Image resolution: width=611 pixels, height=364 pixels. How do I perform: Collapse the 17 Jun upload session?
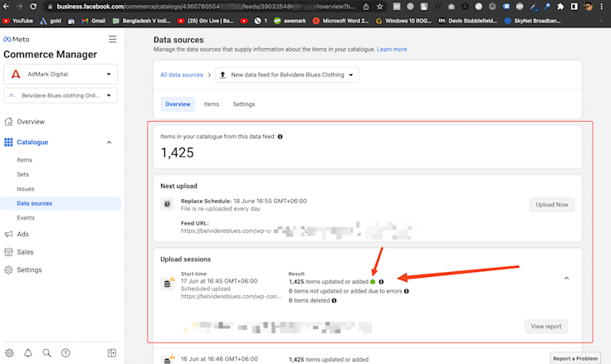click(566, 279)
